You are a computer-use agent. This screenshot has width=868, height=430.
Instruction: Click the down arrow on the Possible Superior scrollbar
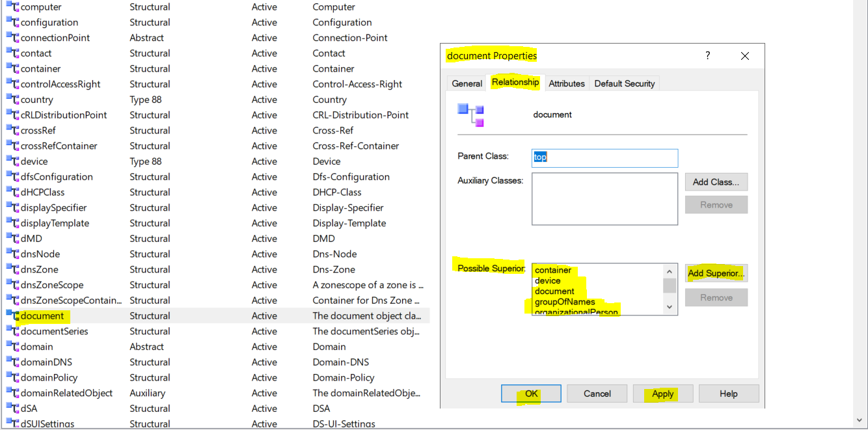point(669,306)
